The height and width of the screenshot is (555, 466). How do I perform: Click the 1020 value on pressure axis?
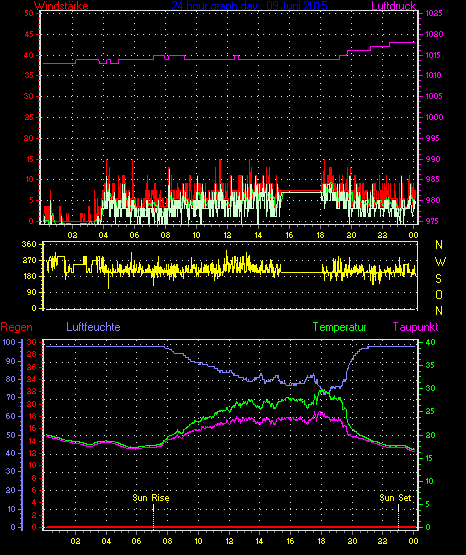[x=434, y=34]
